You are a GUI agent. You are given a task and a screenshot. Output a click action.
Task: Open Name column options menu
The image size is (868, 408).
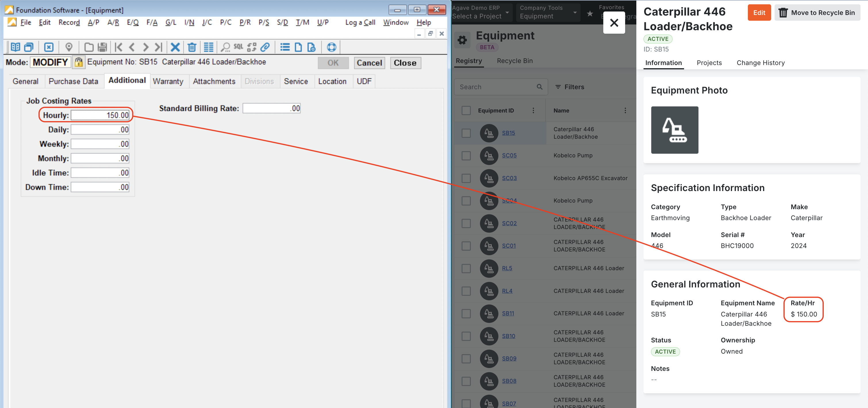625,110
